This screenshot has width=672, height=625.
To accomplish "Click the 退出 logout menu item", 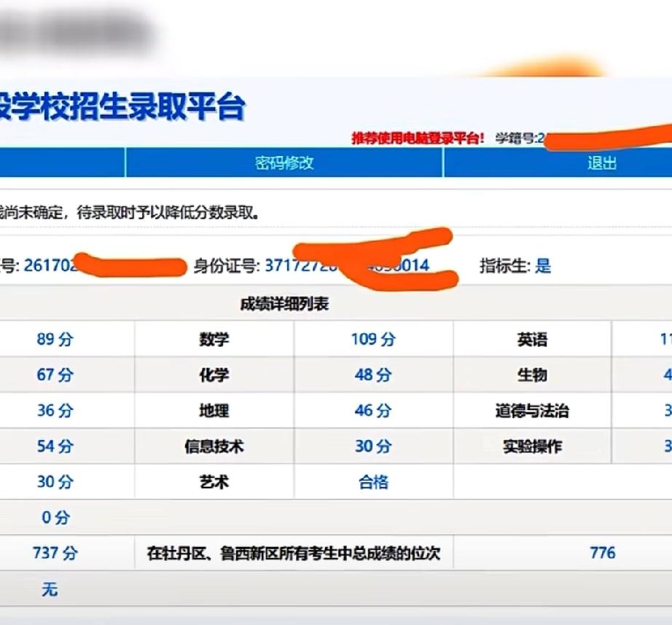I will coord(602,163).
